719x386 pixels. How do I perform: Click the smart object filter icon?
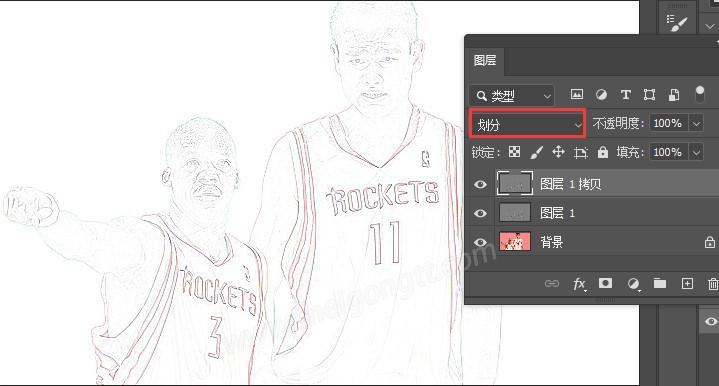click(674, 95)
